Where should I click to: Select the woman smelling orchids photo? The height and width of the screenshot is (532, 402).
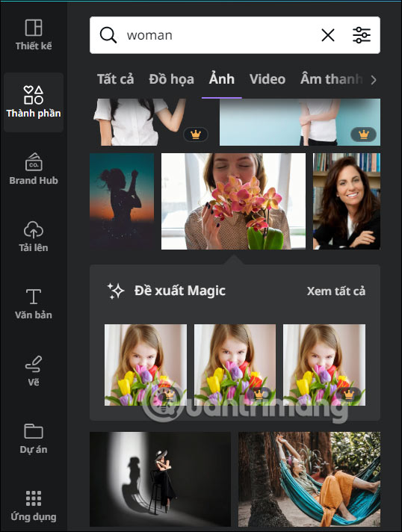(x=233, y=201)
